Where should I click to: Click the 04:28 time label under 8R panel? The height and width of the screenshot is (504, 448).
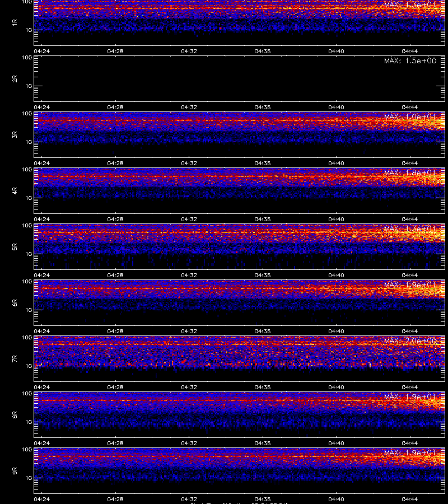click(115, 444)
